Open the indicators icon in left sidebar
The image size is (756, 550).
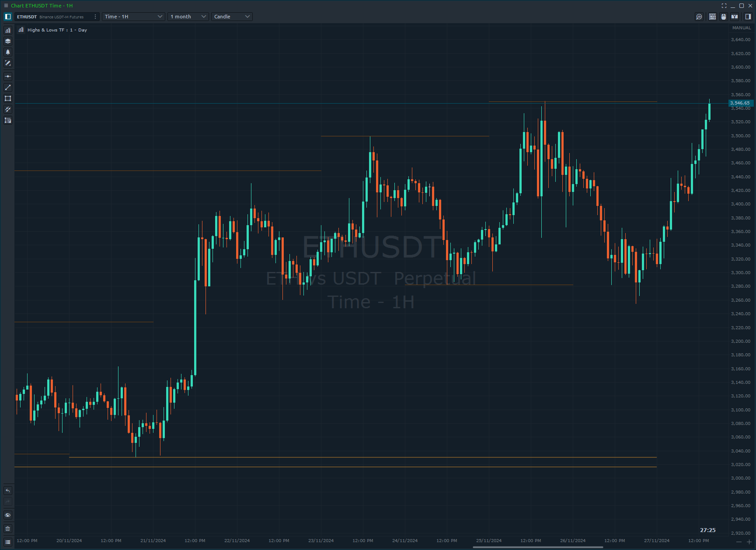click(8, 30)
